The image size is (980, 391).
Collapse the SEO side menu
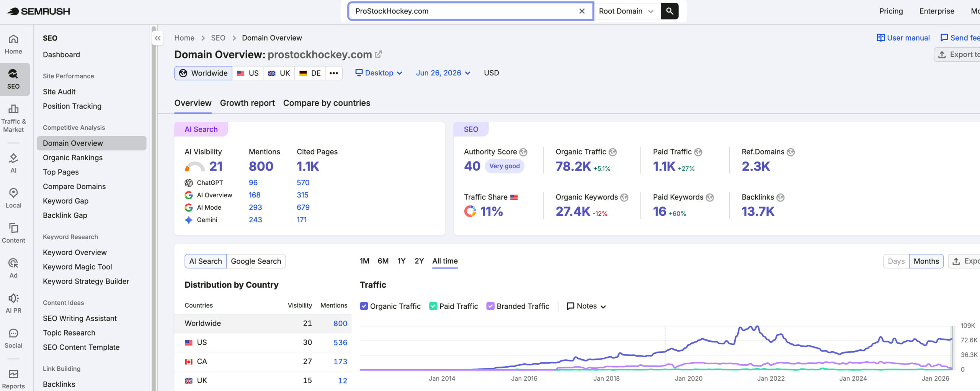coord(158,38)
